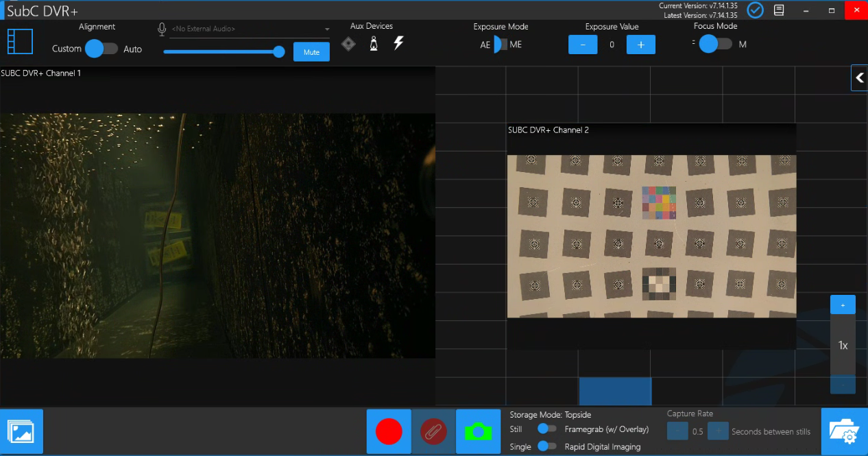Open the log document icon in title bar
The width and height of the screenshot is (868, 456).
click(x=779, y=10)
